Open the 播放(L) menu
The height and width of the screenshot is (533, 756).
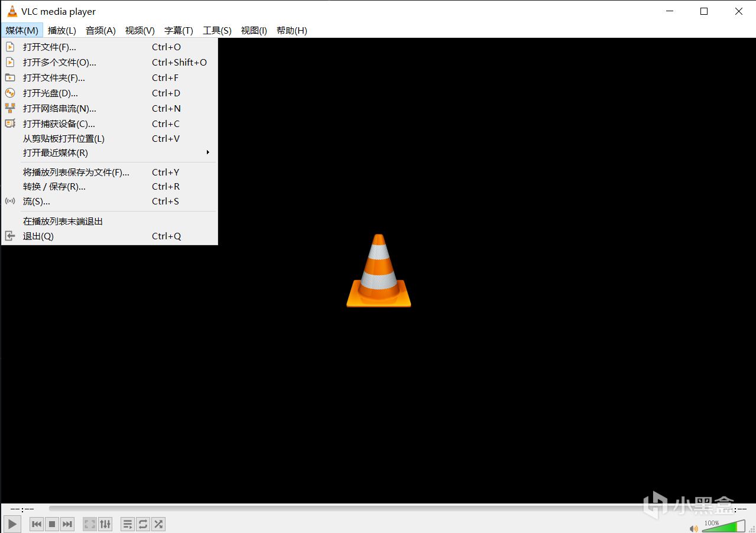click(62, 30)
